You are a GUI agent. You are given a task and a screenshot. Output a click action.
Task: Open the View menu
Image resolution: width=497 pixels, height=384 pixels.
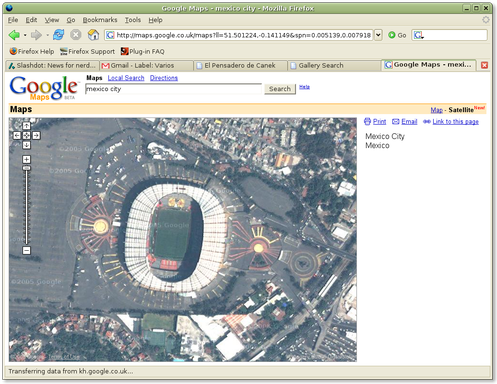pyautogui.click(x=52, y=20)
